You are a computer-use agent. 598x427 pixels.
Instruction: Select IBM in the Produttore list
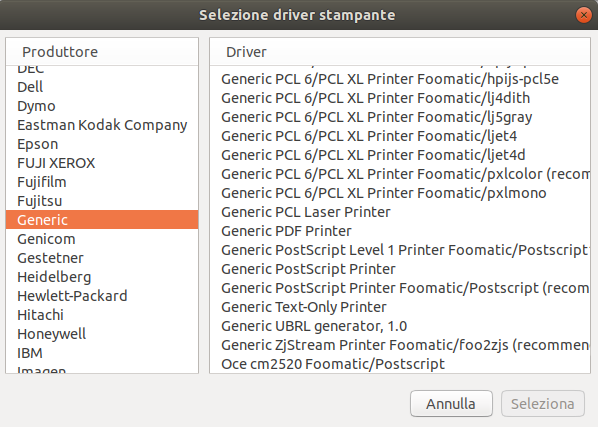[x=102, y=353]
